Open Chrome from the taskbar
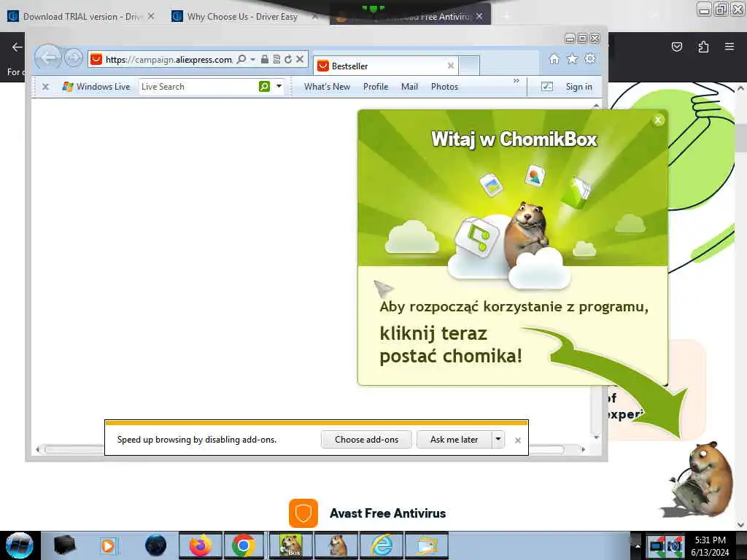The height and width of the screenshot is (560, 747). pyautogui.click(x=244, y=545)
